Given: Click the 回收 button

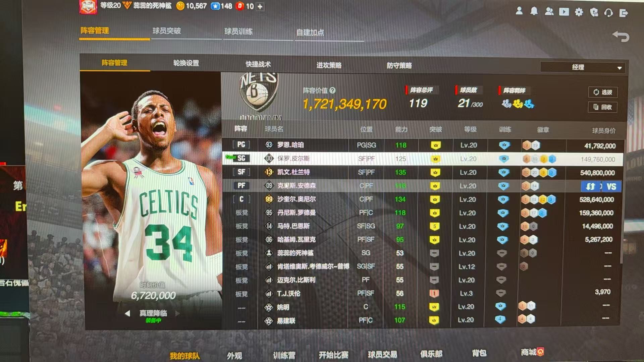Looking at the screenshot, I should pyautogui.click(x=603, y=107).
